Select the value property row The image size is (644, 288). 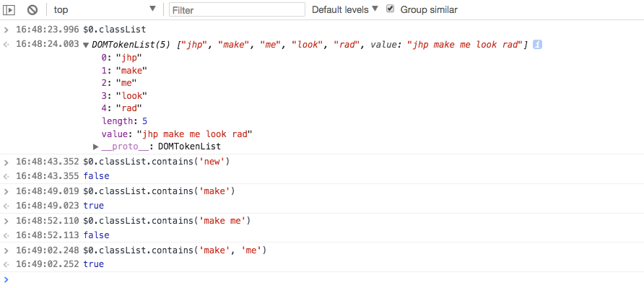click(x=177, y=134)
